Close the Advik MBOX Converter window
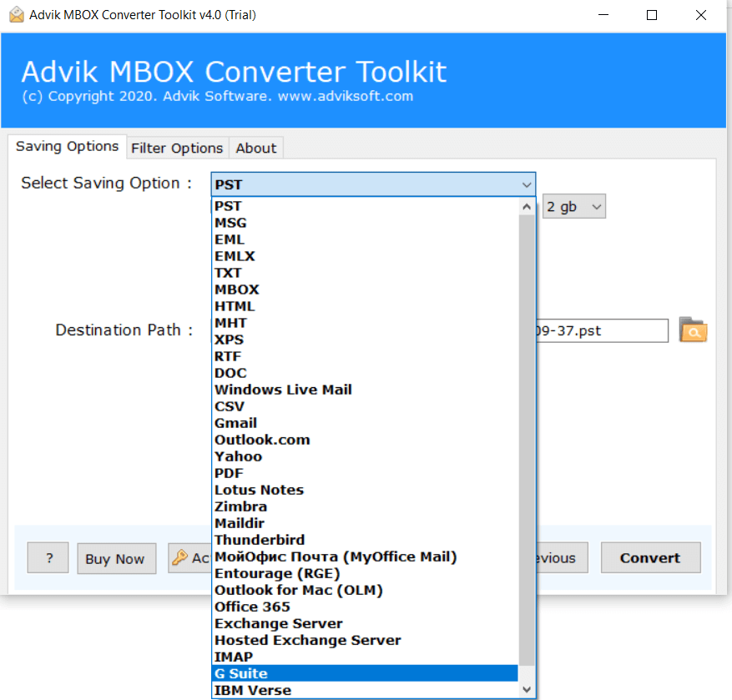This screenshot has height=700, width=732. tap(701, 15)
